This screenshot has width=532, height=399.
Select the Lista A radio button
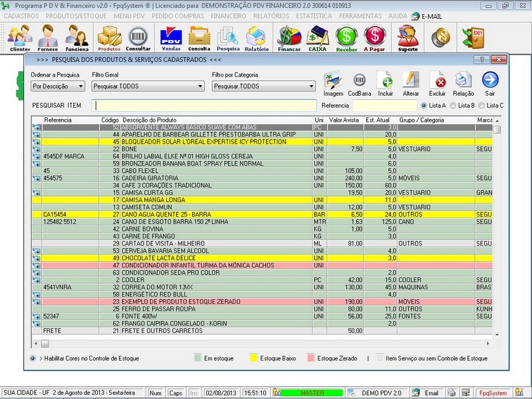click(x=424, y=106)
